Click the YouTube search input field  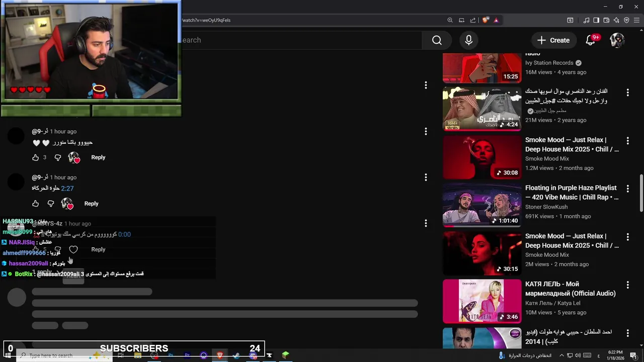[302, 40]
